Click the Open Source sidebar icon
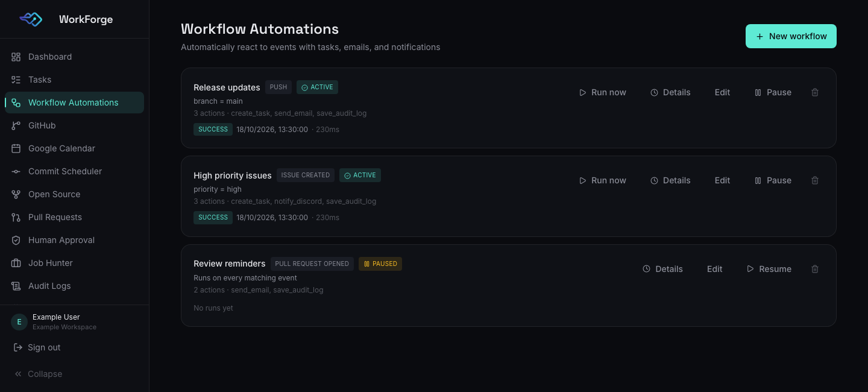The height and width of the screenshot is (392, 868). coord(16,194)
